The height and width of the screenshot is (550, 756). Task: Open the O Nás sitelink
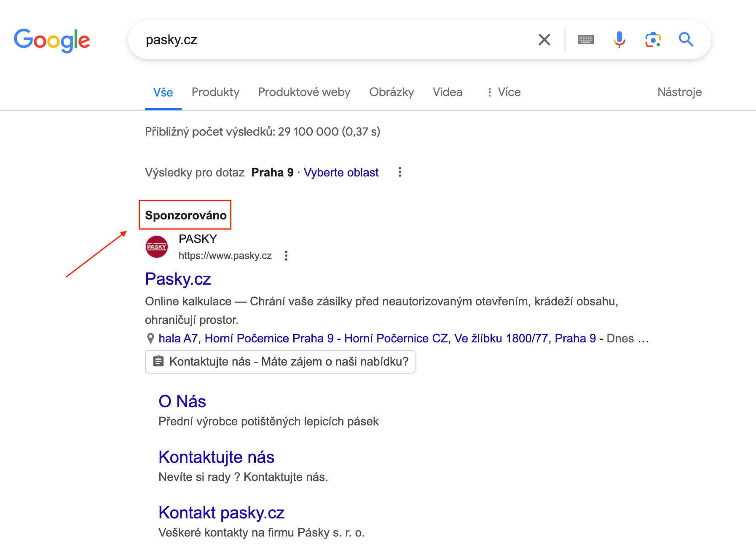182,401
